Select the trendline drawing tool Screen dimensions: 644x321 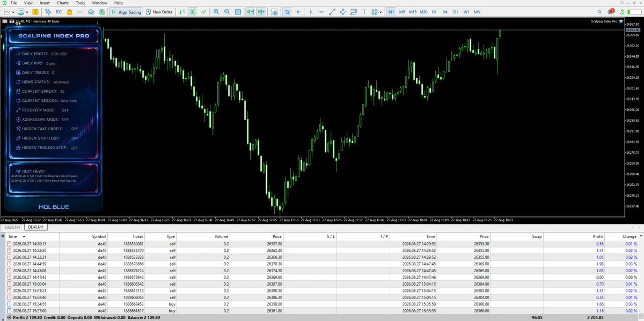332,12
